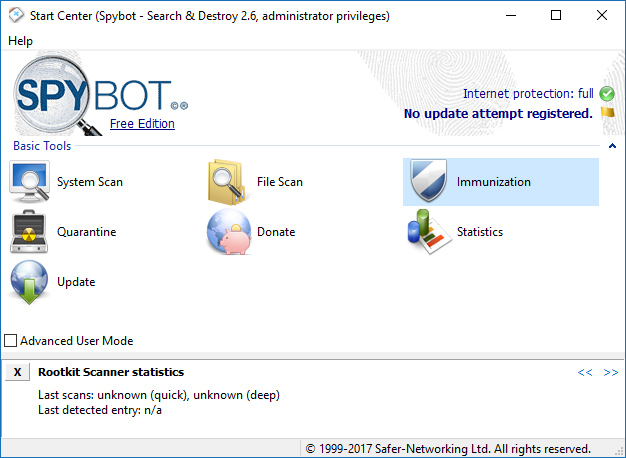626x458 pixels.
Task: Go to previous statistics panel
Action: (585, 372)
